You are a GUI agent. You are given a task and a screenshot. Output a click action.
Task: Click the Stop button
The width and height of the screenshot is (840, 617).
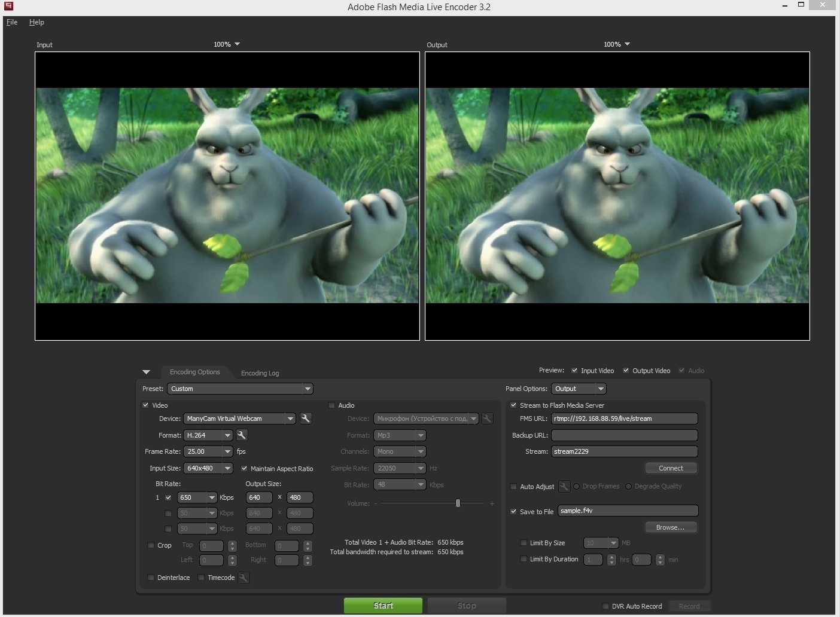point(467,606)
